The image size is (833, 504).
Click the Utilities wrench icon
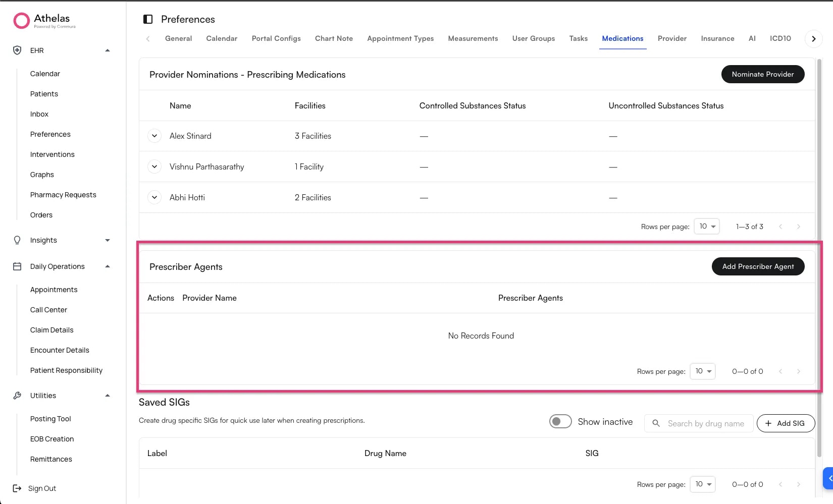point(17,395)
